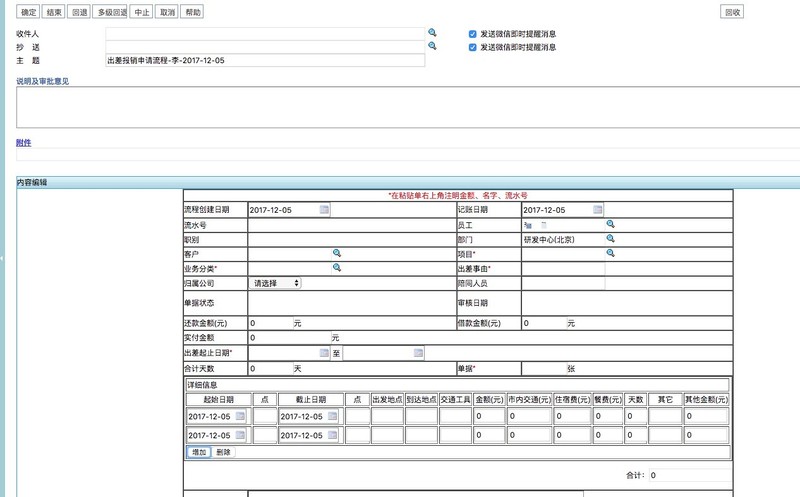Open 帮助 help button
Viewport: 800px width, 497px height.
(193, 12)
